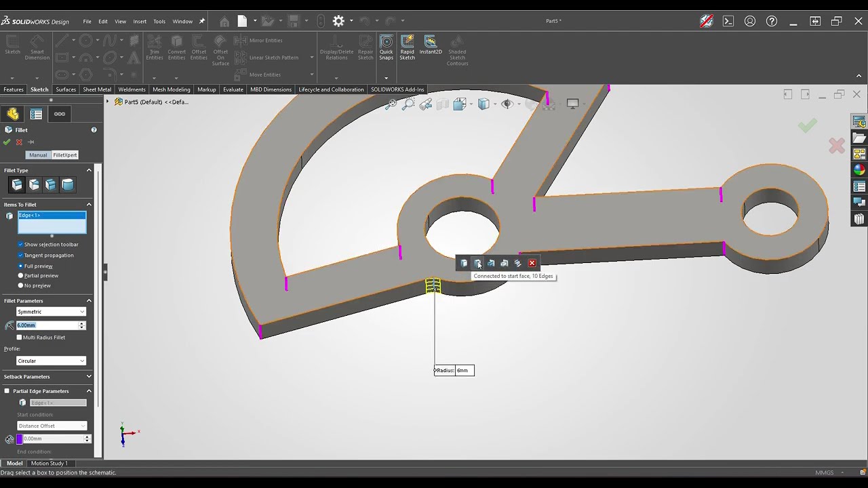868x488 pixels.
Task: Open the Circular profile dropdown
Action: (51, 361)
